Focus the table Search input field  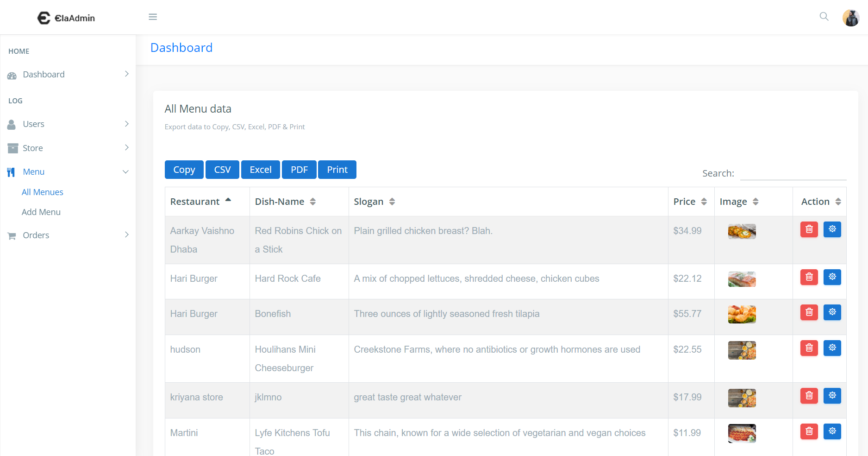tap(793, 173)
